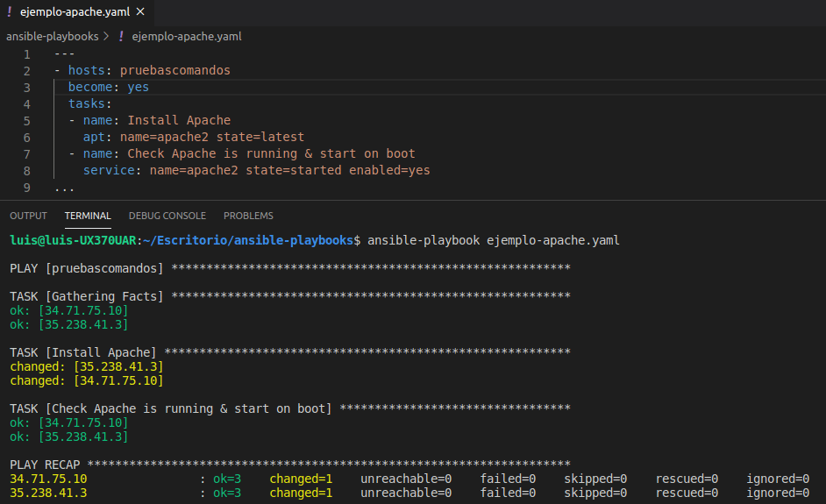Screen dimensions: 826x504
Task: Click line number 1 in the gutter
Action: tap(27, 54)
